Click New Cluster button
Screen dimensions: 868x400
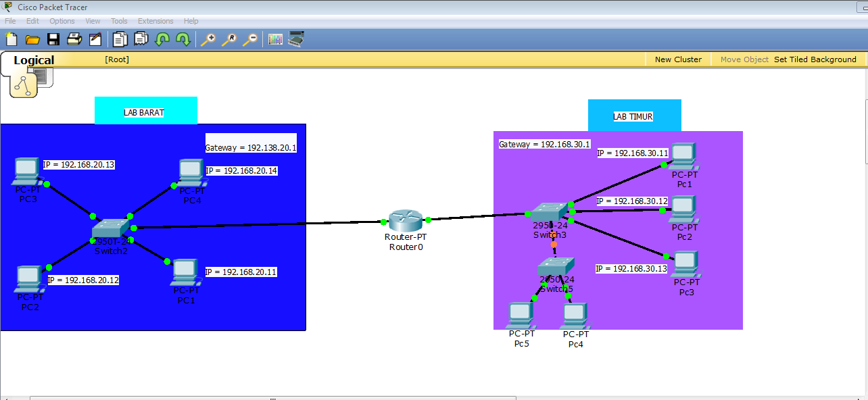coord(678,59)
